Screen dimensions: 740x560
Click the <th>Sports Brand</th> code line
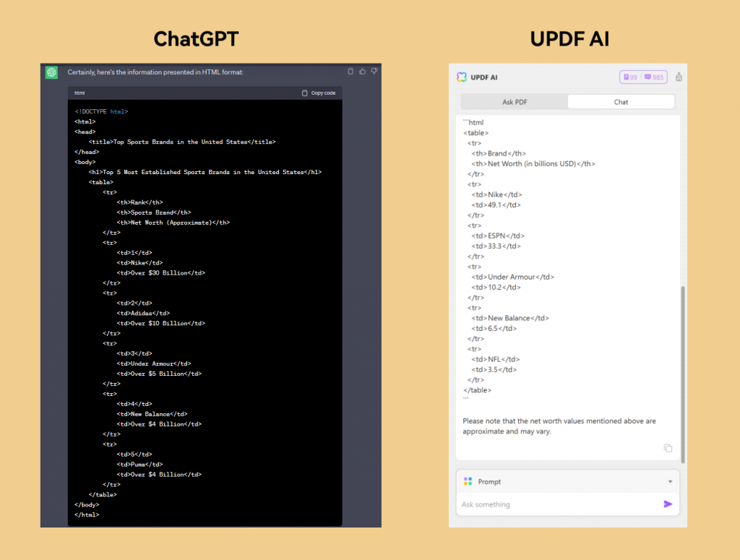coord(154,212)
